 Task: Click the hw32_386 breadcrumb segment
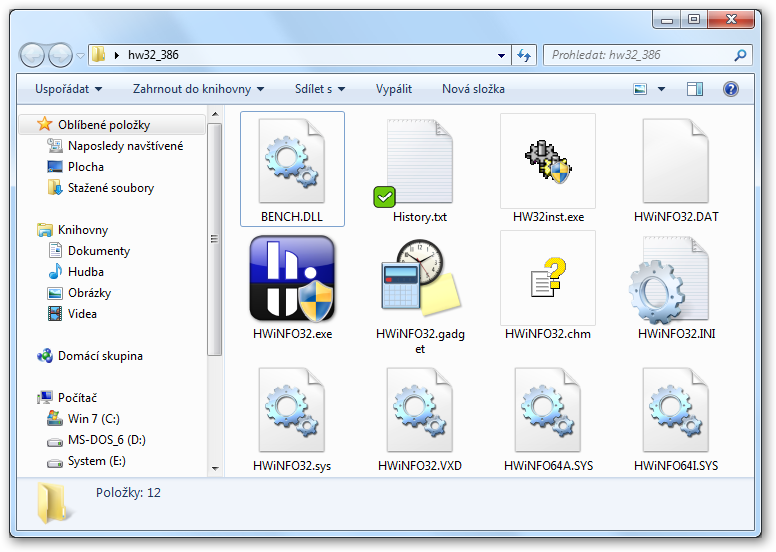(153, 55)
